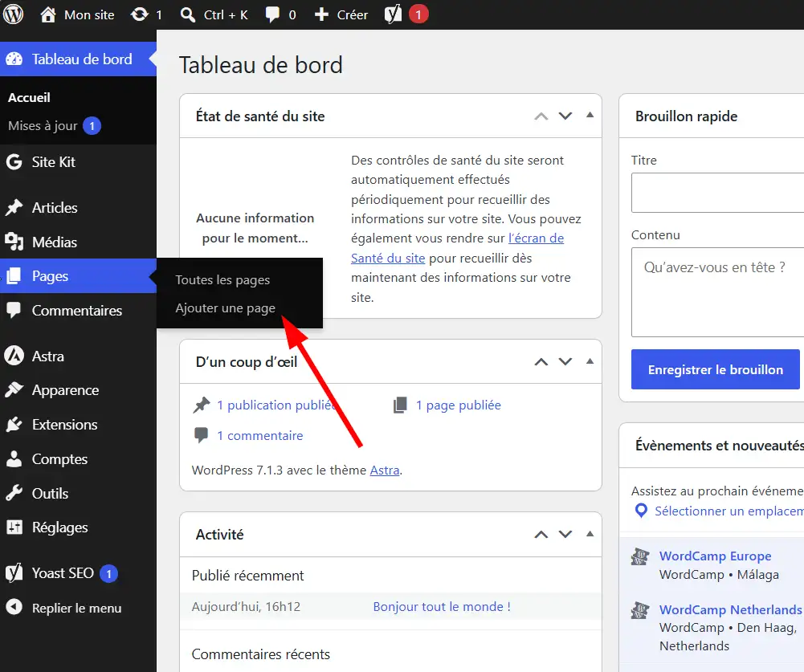Click the WordCamp Europe event icon

point(640,556)
